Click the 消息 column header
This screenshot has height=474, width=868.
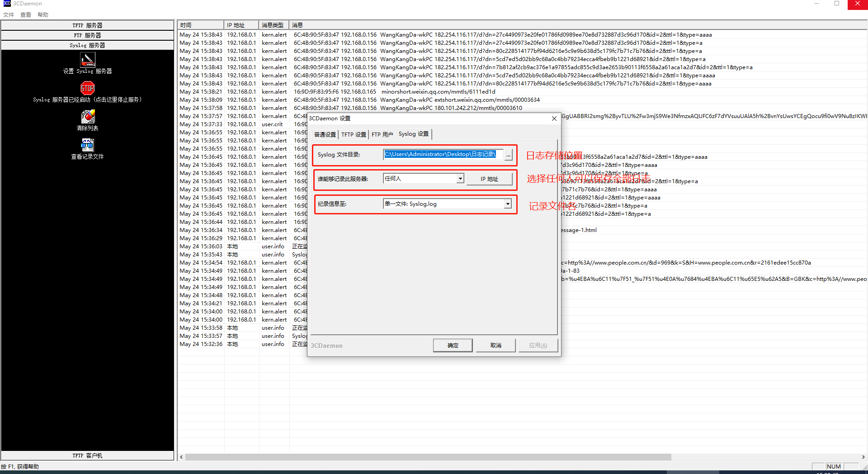(578, 25)
